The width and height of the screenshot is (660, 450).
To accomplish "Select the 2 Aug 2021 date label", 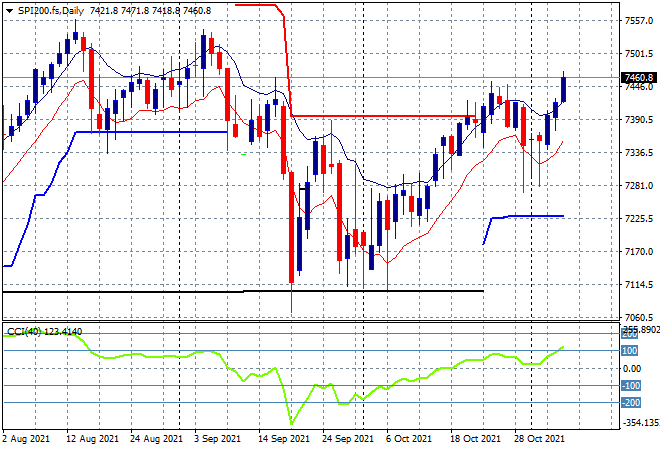I will coord(26,439).
